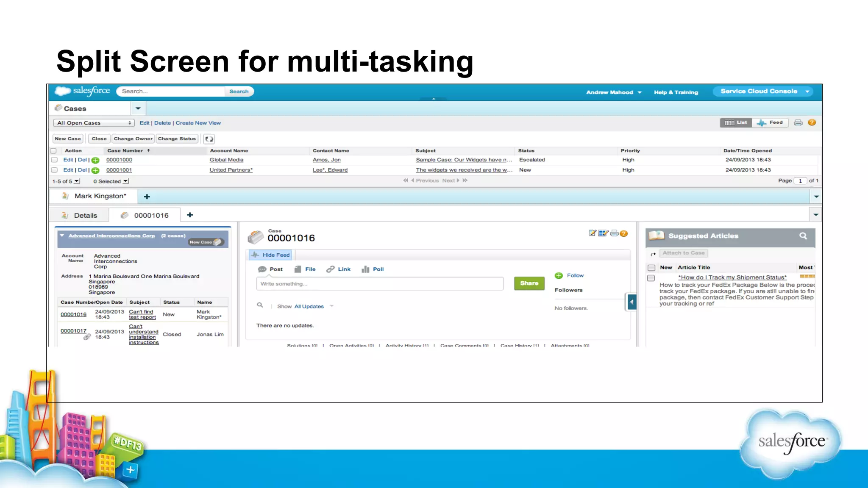Open the How do I Track my Shipment Status article
Viewport: 868px width, 488px height.
[x=732, y=277]
